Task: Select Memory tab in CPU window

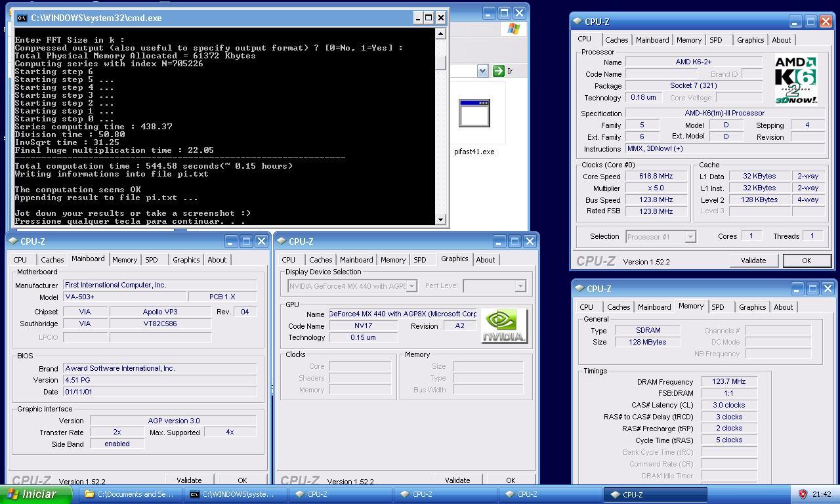Action: [x=688, y=40]
